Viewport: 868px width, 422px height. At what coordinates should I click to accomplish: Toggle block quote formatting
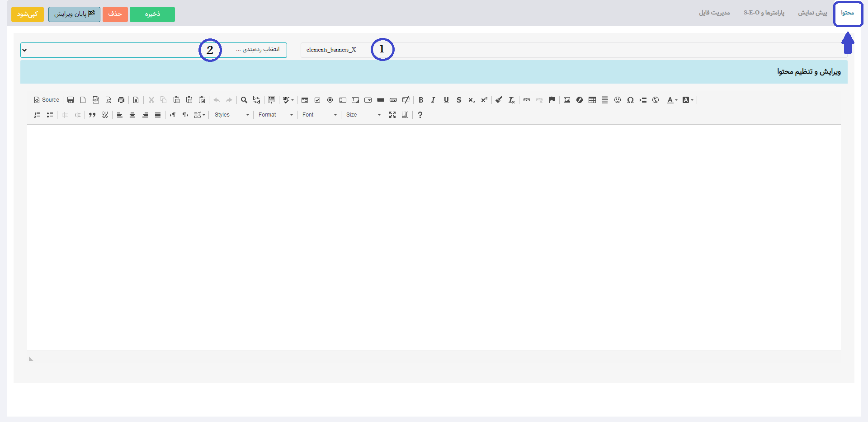click(x=92, y=115)
